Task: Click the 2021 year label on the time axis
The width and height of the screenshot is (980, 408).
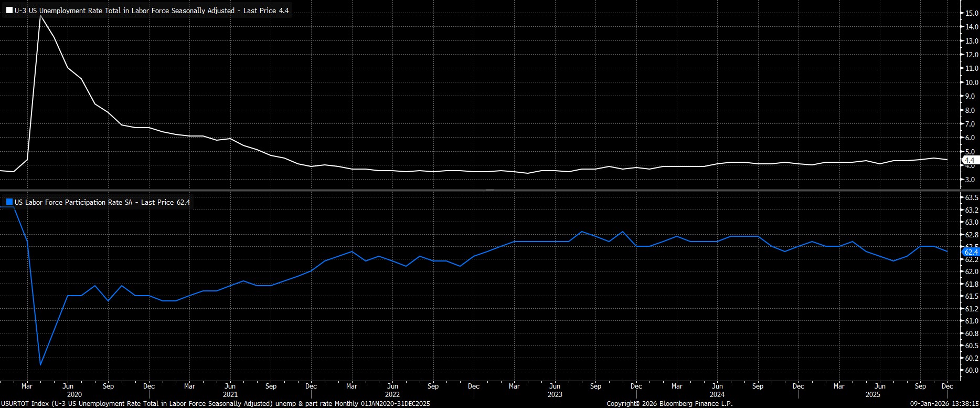Action: point(230,394)
